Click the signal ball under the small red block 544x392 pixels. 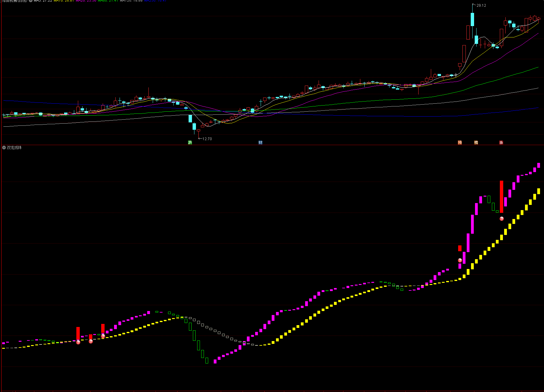460,260
